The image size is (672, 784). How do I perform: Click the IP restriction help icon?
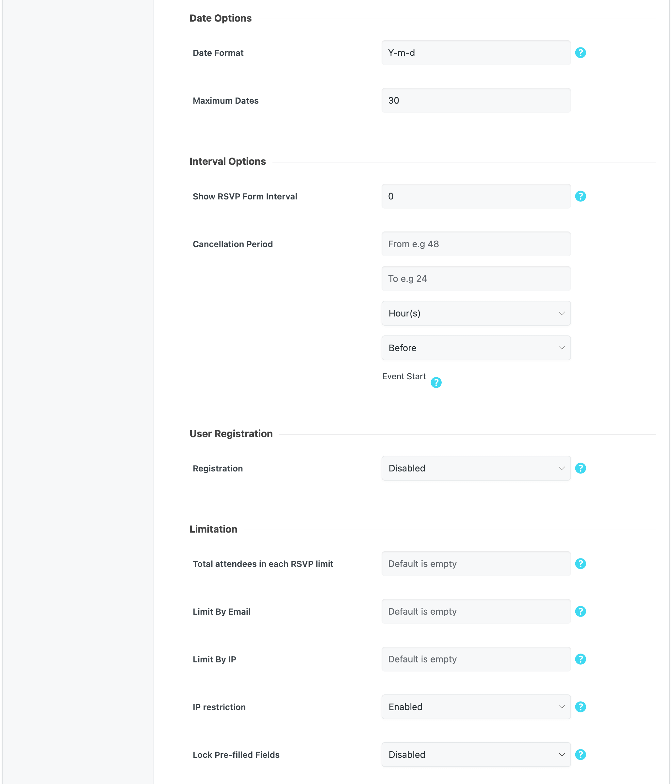click(580, 707)
